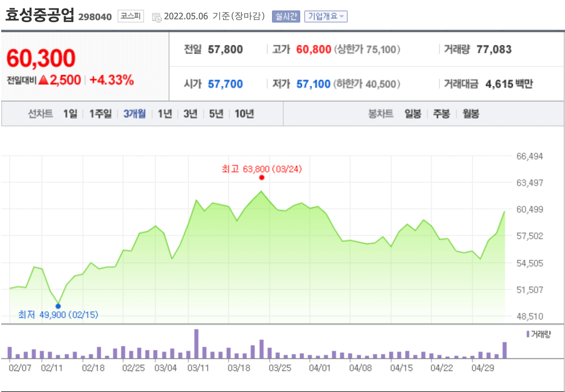Switch to 월봉 candle chart

[471, 114]
